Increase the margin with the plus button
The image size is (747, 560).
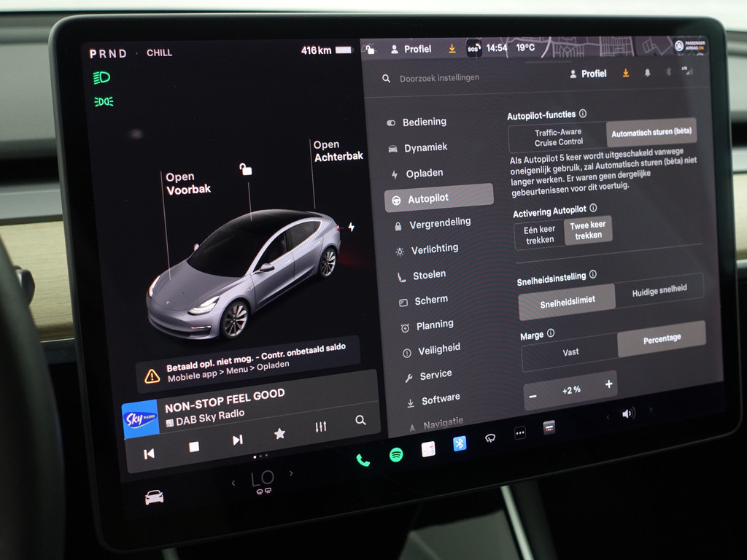tap(608, 384)
